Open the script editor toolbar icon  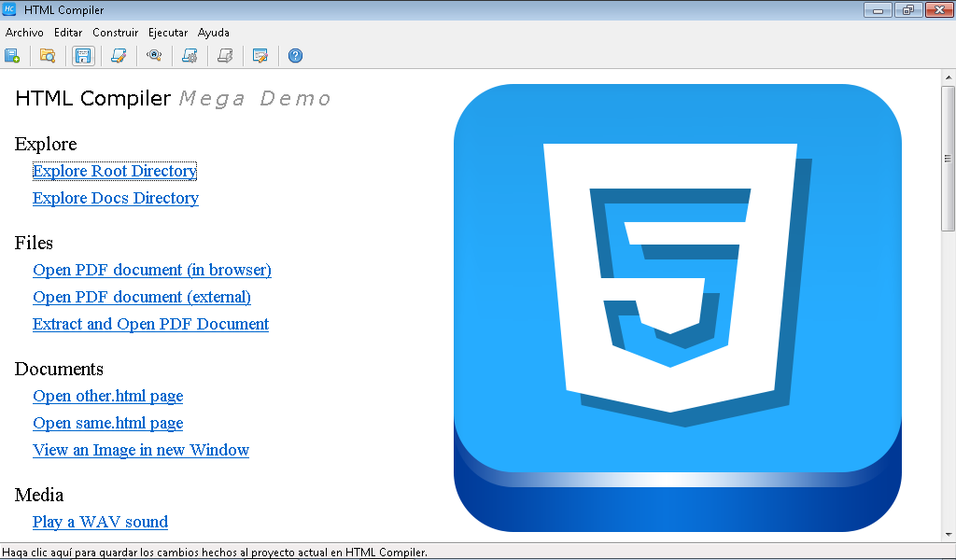point(260,55)
